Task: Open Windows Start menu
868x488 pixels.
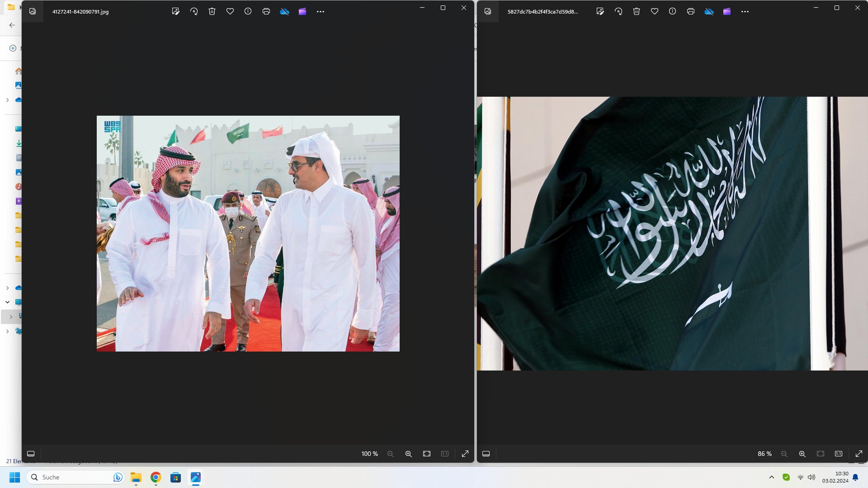Action: [x=14, y=477]
